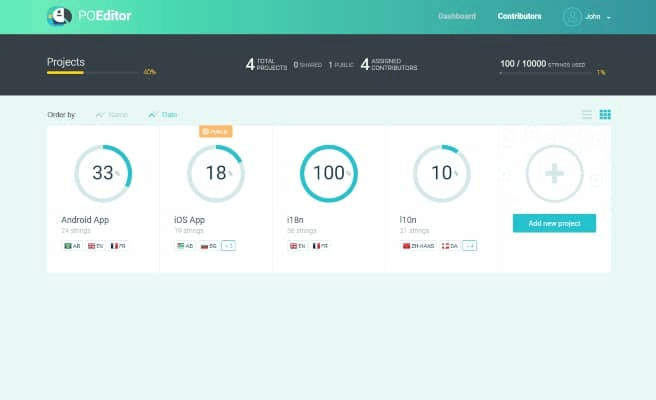The image size is (656, 400).
Task: Click the Projects heading
Action: pos(66,62)
